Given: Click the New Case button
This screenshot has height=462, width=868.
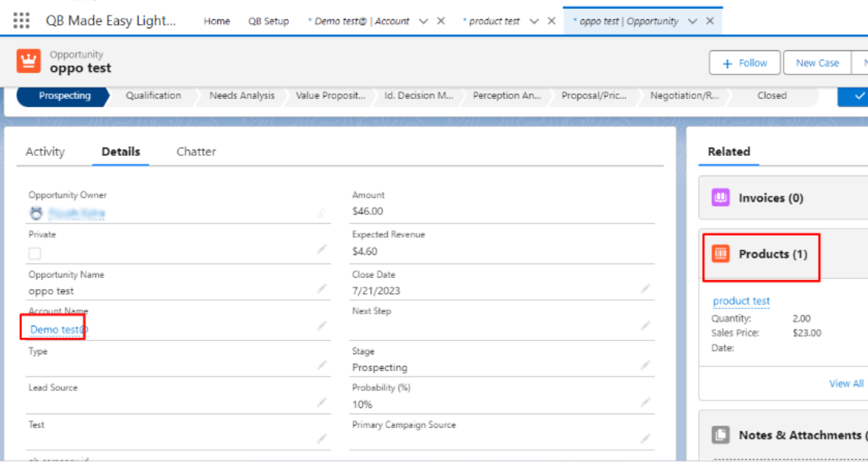Looking at the screenshot, I should [x=817, y=62].
